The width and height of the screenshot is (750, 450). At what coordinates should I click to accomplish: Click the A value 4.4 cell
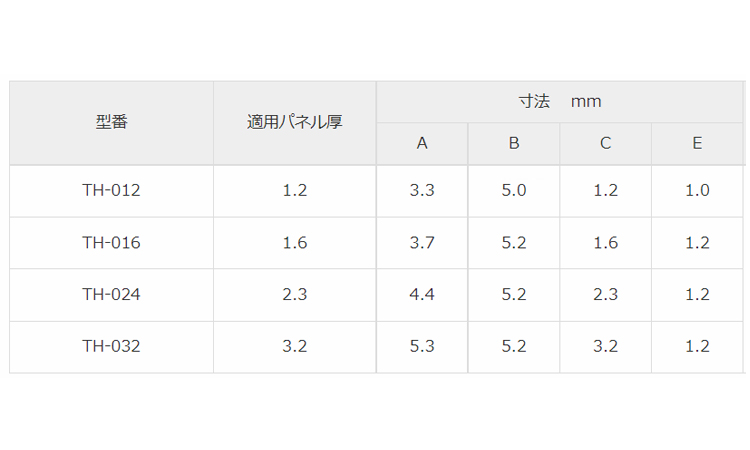pyautogui.click(x=422, y=294)
